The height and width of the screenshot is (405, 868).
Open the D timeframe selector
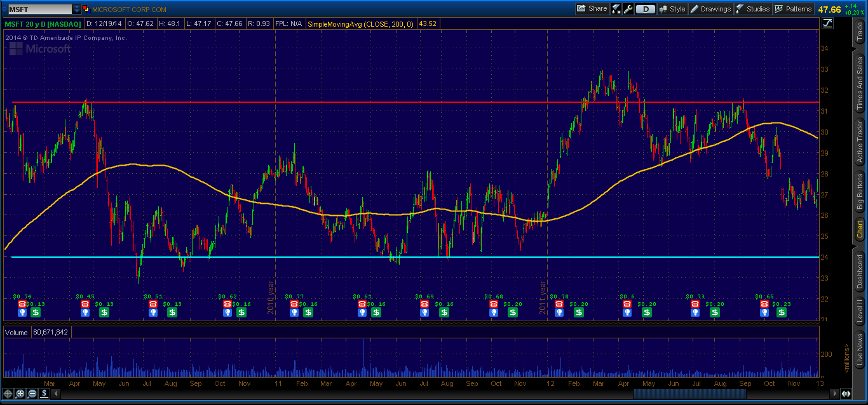click(x=646, y=9)
